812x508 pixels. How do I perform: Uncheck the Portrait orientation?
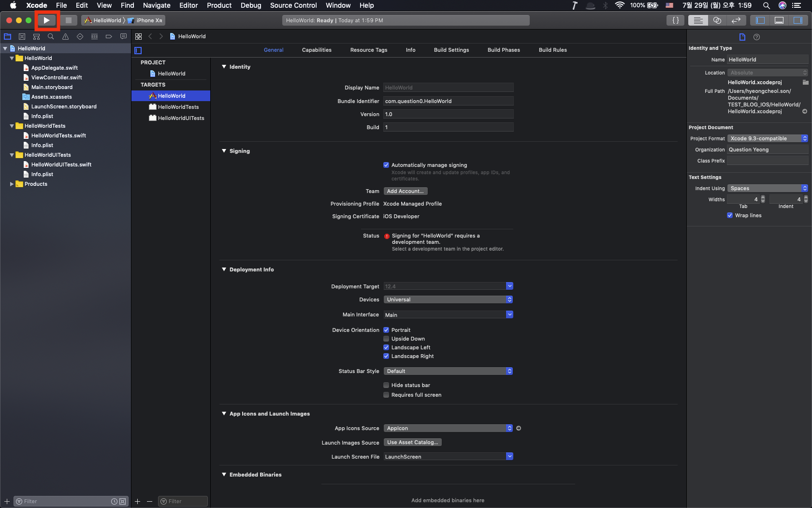coord(386,330)
